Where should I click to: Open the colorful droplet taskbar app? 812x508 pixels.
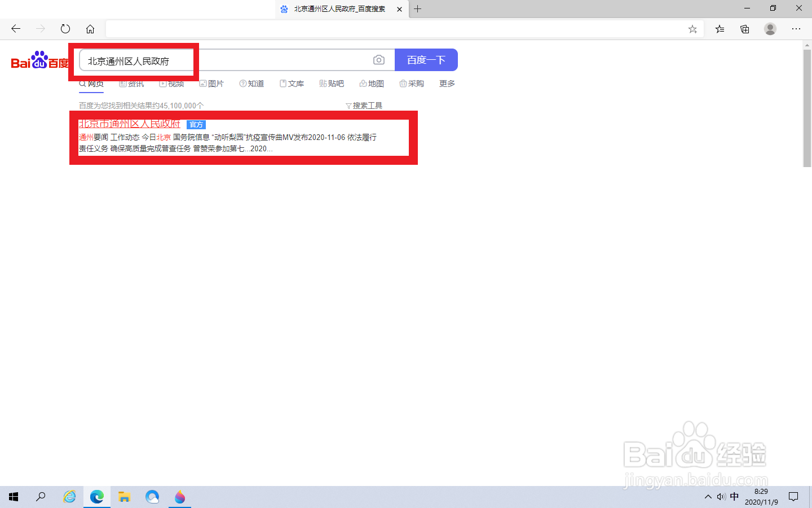[x=180, y=497]
